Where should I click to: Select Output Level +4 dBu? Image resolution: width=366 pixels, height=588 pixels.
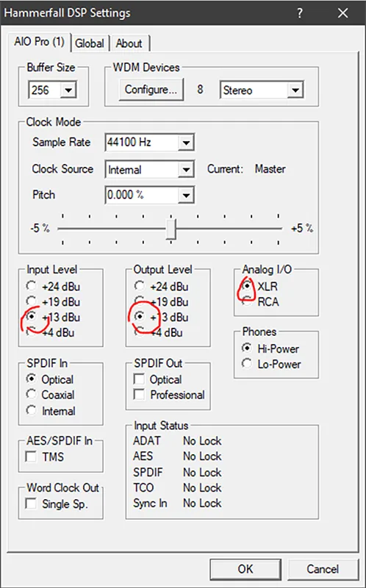coord(140,332)
